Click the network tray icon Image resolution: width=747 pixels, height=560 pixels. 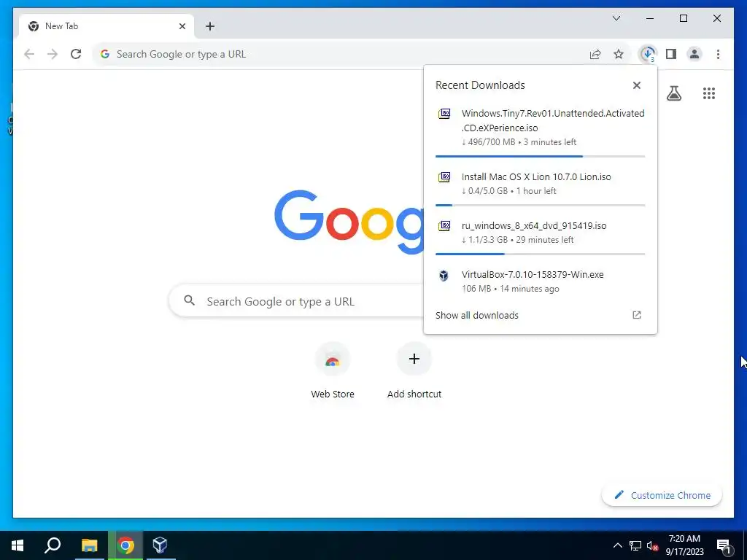(635, 545)
